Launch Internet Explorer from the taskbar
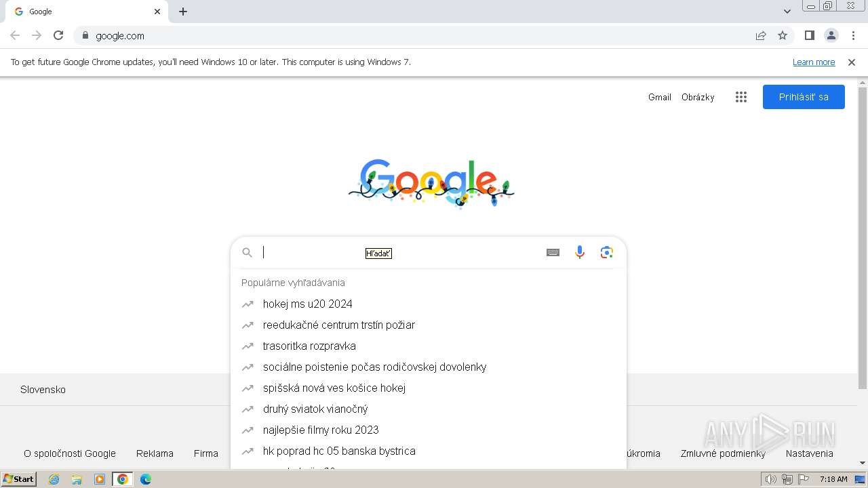The height and width of the screenshot is (488, 868). tap(54, 479)
